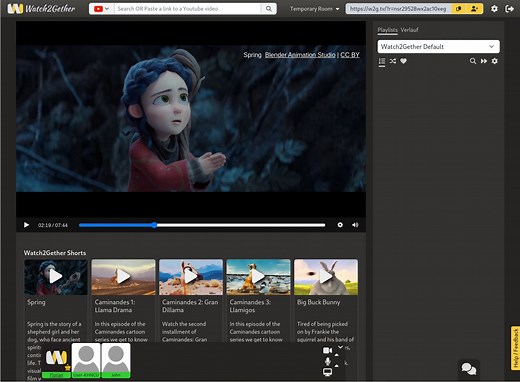The image size is (520, 382).
Task: Search within the playlist via magnifier icon
Action: tap(473, 61)
